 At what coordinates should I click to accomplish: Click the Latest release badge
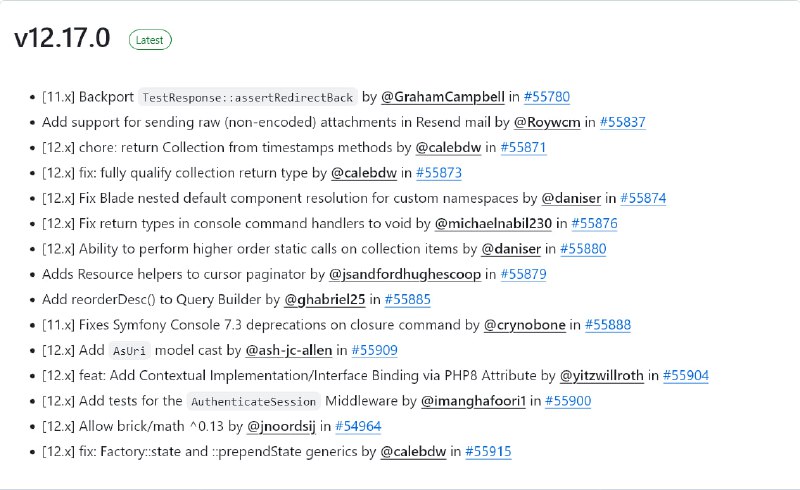tap(150, 40)
